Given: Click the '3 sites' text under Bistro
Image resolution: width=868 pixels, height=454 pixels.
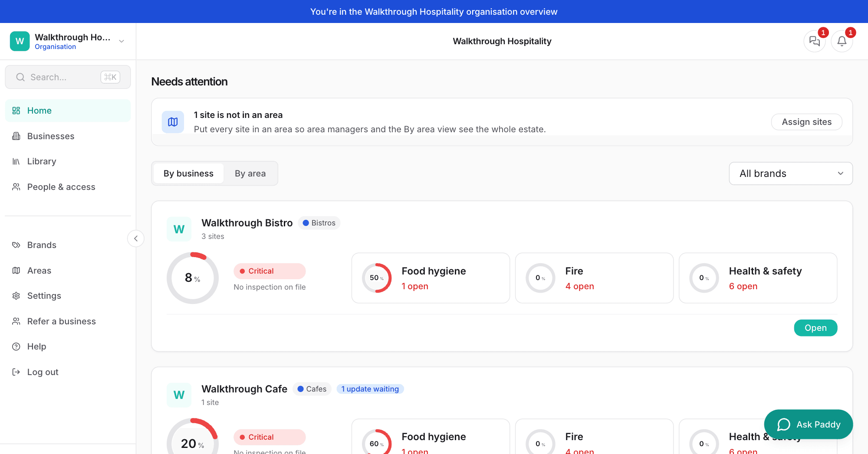Looking at the screenshot, I should coord(213,236).
